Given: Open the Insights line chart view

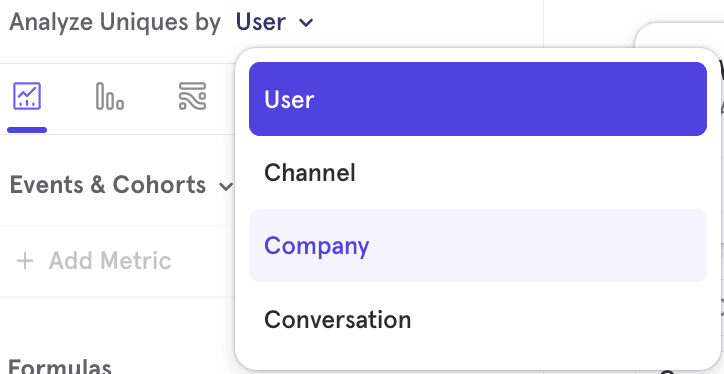Looking at the screenshot, I should tap(27, 96).
